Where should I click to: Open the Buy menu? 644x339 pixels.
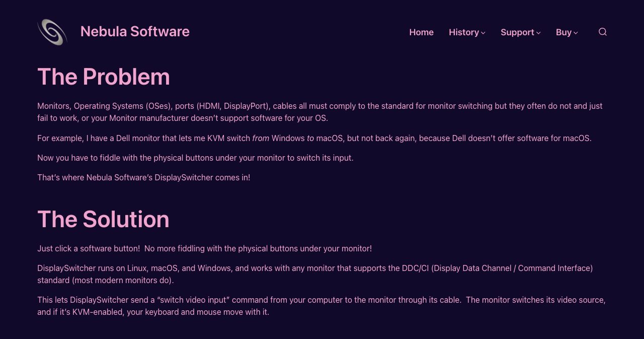[563, 32]
